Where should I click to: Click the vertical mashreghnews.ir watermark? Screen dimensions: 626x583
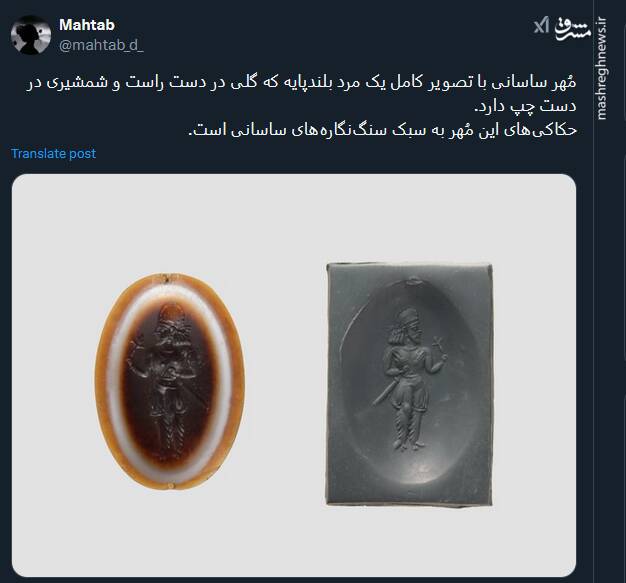(x=601, y=68)
